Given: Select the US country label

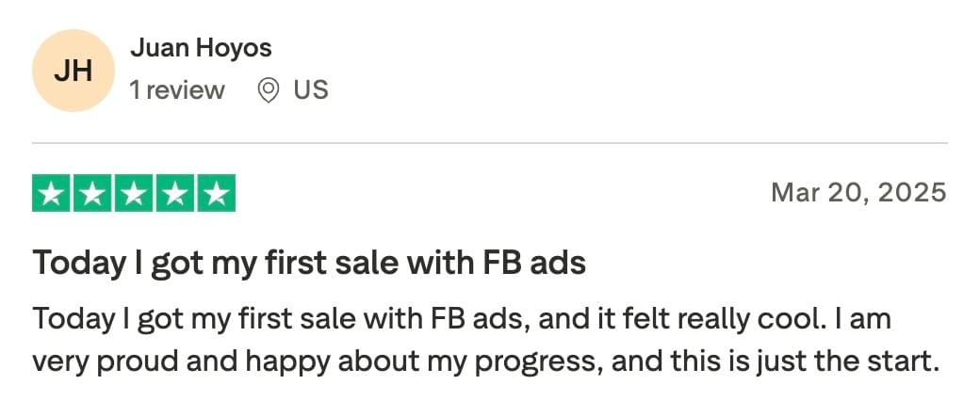Looking at the screenshot, I should click(311, 90).
